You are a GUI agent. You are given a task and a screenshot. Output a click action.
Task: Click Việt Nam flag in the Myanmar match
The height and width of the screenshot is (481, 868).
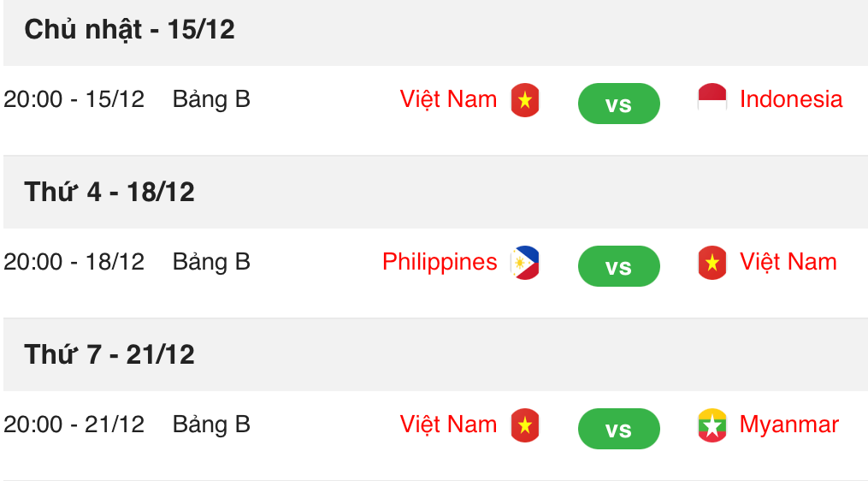(x=525, y=425)
